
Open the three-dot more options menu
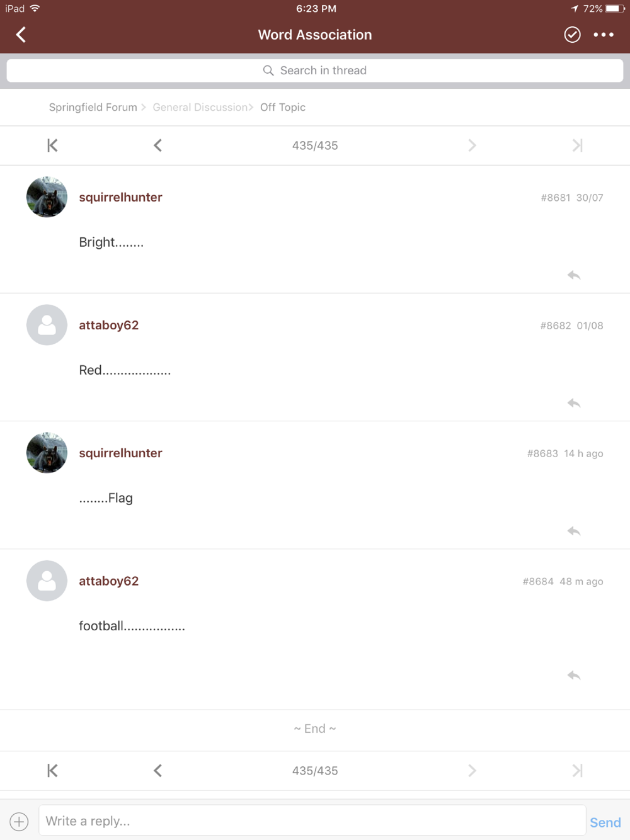click(604, 35)
